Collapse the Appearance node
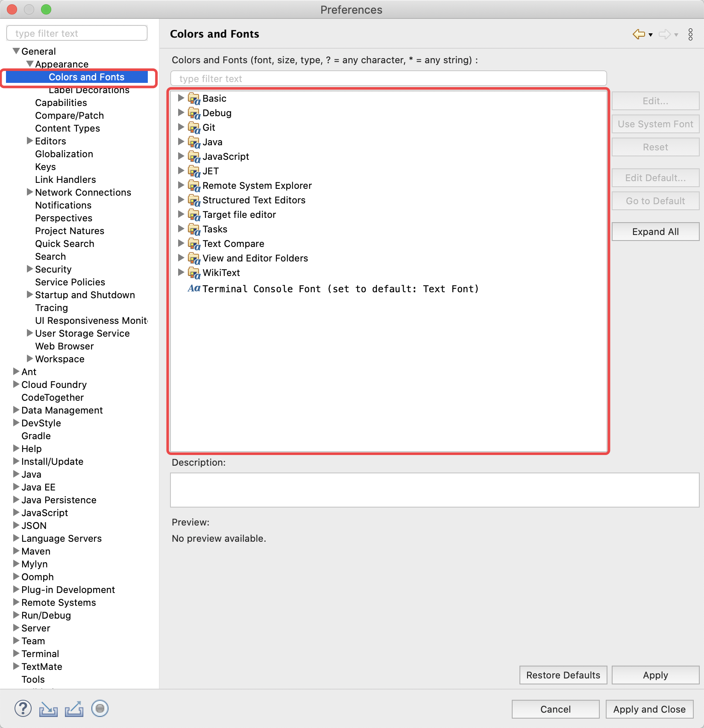The image size is (704, 728). point(30,64)
